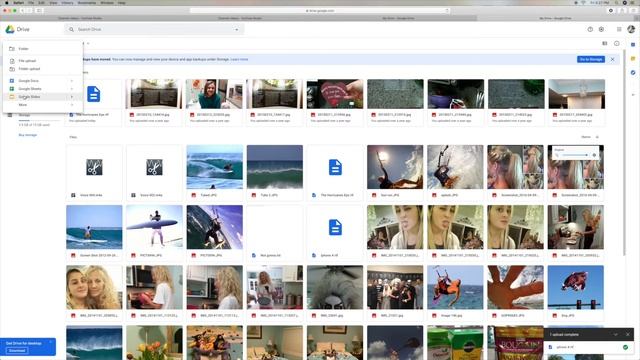Open the two women selfie thumbnail
Image resolution: width=640 pixels, height=360 pixels.
(x=94, y=287)
